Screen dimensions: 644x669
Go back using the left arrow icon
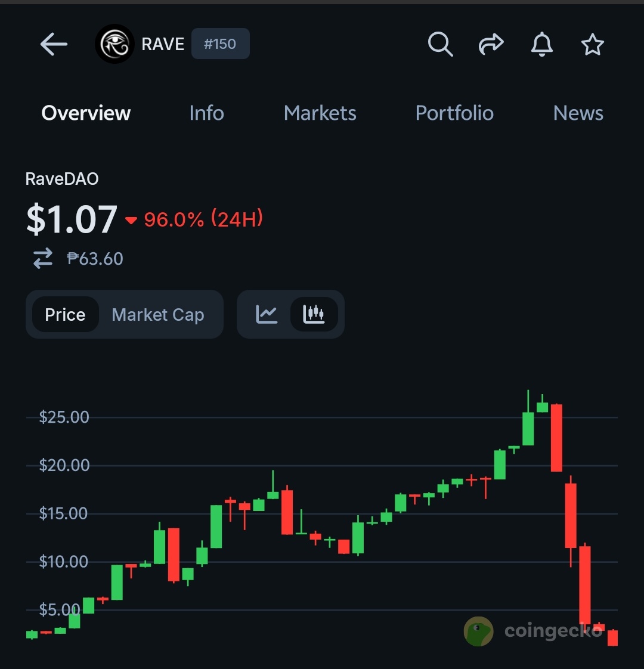point(54,44)
